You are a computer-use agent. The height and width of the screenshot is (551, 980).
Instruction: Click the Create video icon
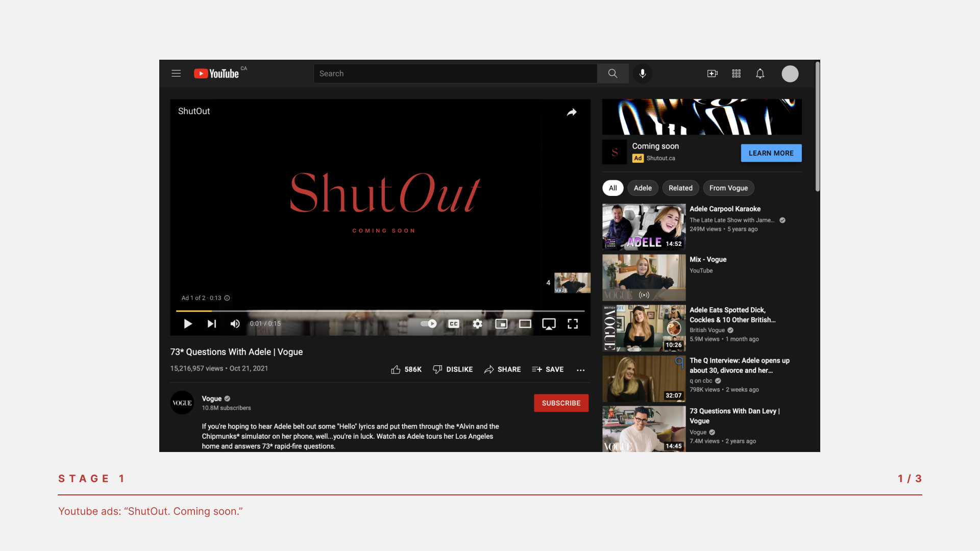pos(712,73)
